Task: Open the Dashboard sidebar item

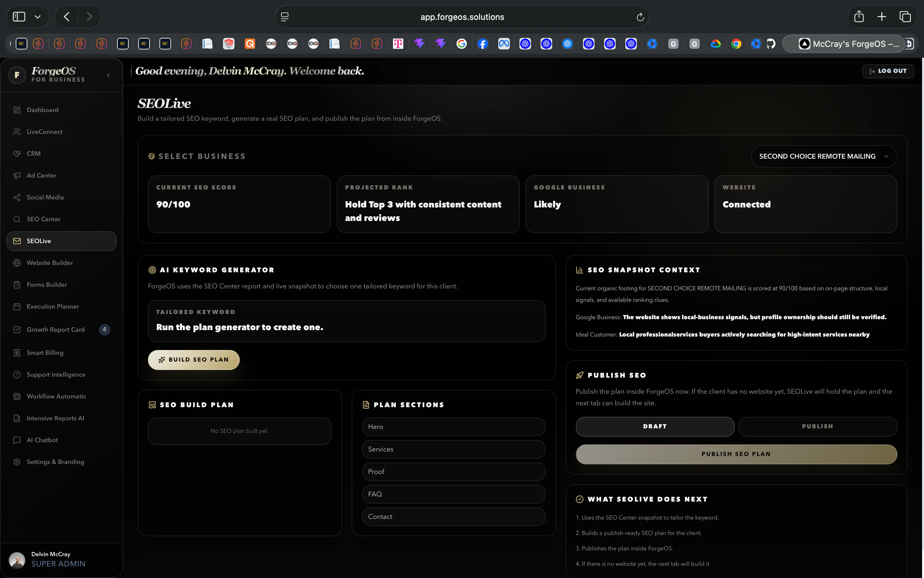Action: tap(62, 110)
